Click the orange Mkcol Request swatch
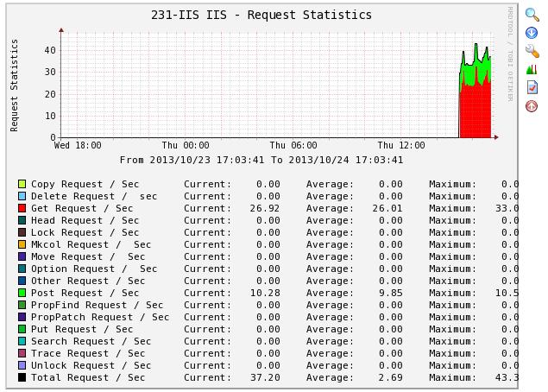The width and height of the screenshot is (548, 392). click(x=22, y=244)
